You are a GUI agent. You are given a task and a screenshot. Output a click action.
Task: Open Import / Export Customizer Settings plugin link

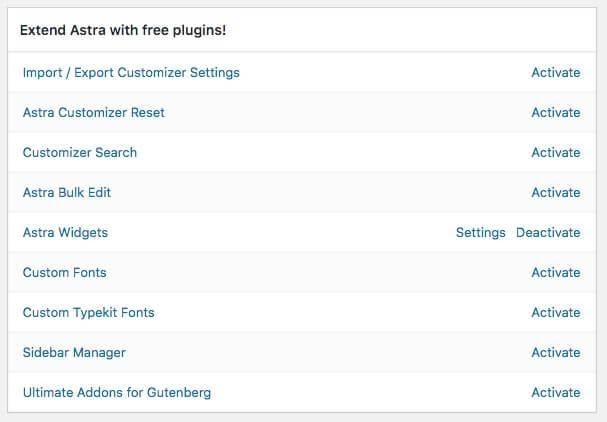(x=131, y=72)
